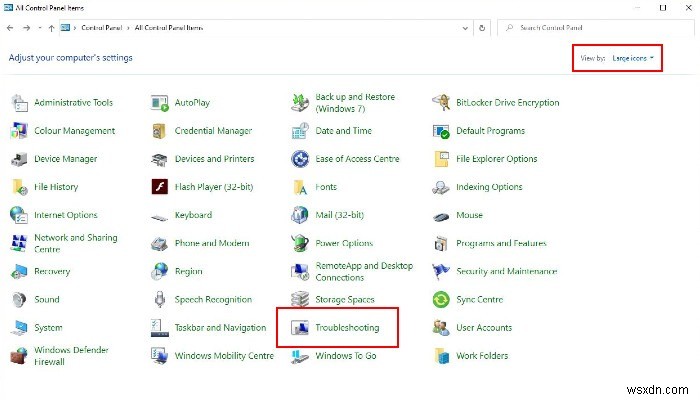Go forward with the Forward arrow
Screen dimensions: 700x400
pyautogui.click(x=26, y=28)
